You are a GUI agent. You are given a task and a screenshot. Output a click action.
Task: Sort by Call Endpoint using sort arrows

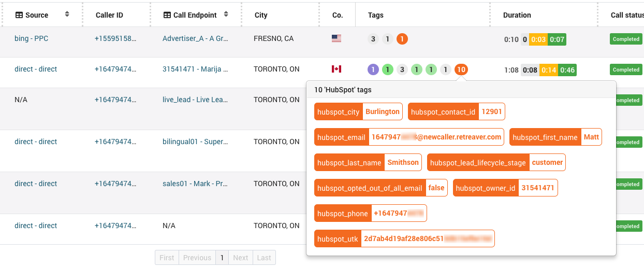(226, 15)
